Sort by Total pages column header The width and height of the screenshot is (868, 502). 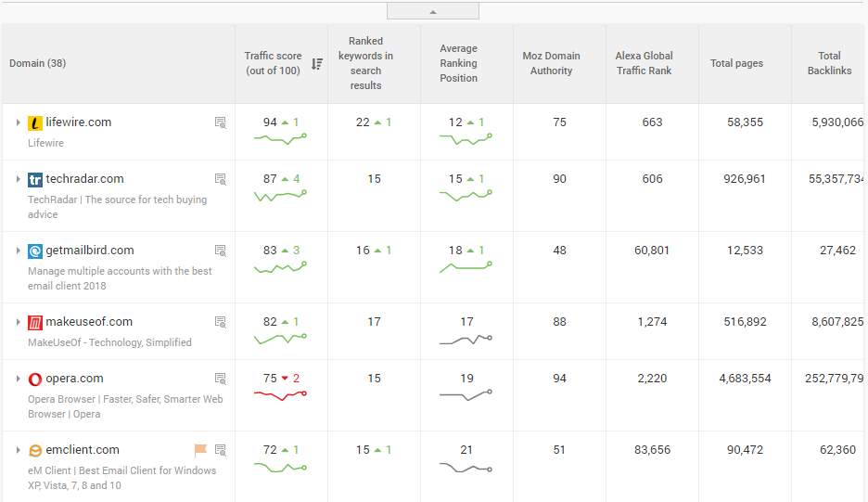tap(737, 63)
